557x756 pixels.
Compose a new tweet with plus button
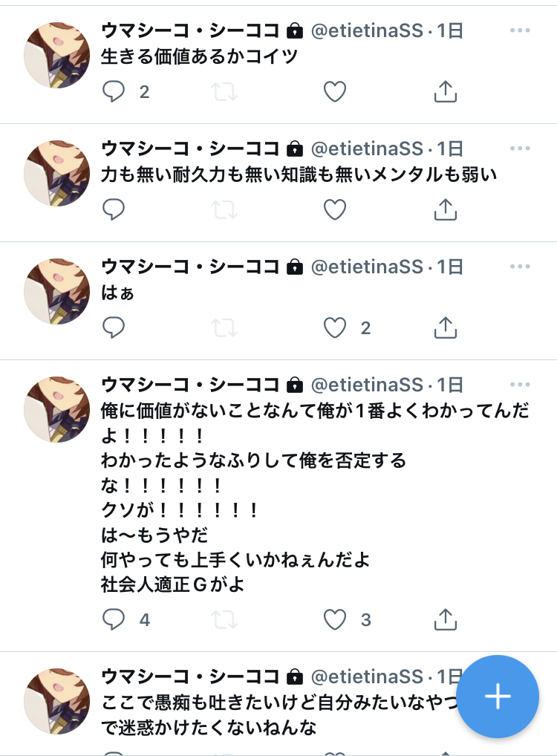pyautogui.click(x=497, y=696)
